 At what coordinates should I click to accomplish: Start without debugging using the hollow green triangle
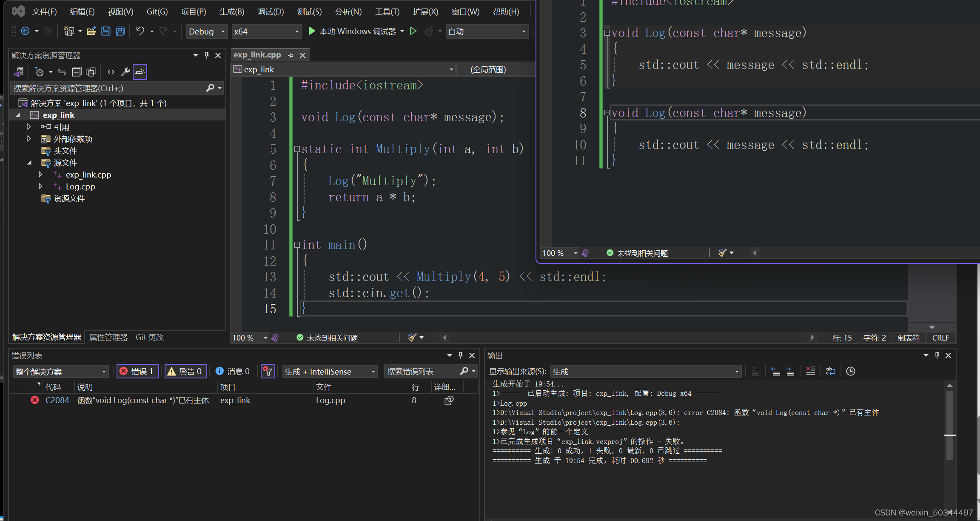point(413,31)
